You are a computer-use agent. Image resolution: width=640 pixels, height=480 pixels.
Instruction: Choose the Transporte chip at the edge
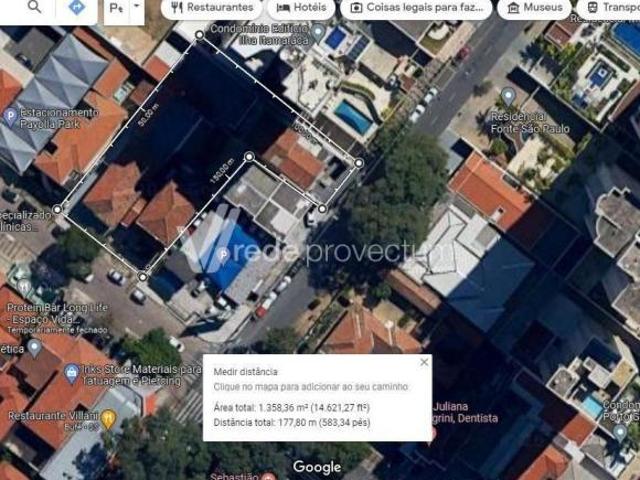[x=608, y=7]
